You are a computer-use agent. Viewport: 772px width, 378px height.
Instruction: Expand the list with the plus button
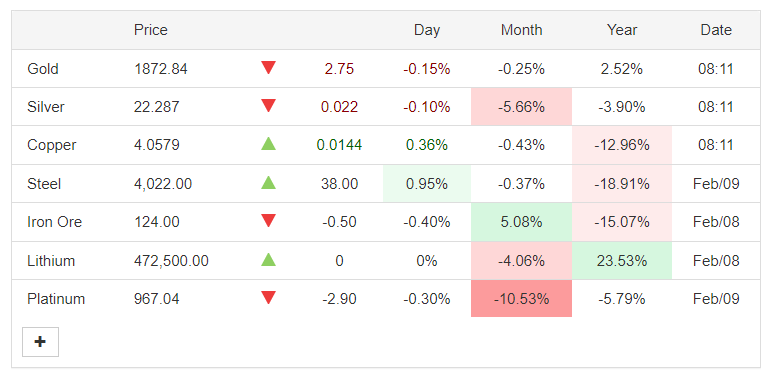(40, 342)
